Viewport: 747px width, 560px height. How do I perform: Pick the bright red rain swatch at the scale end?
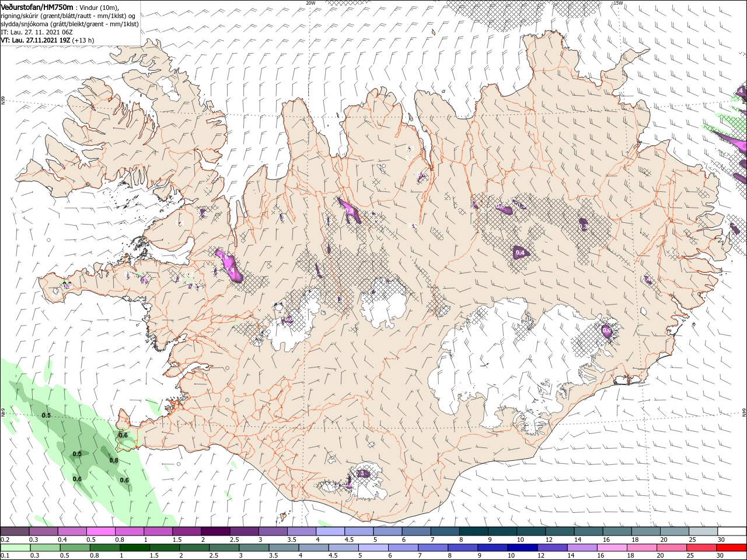coord(732,548)
